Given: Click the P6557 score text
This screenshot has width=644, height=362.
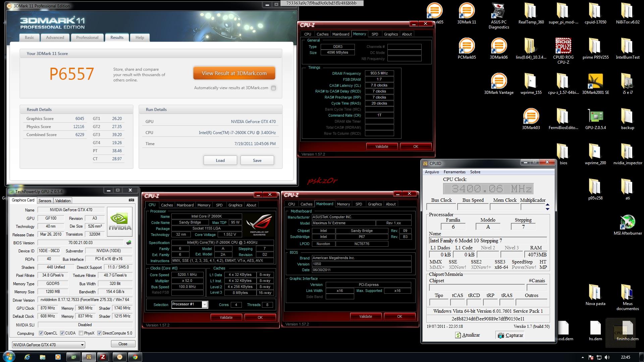Looking at the screenshot, I should 71,74.
